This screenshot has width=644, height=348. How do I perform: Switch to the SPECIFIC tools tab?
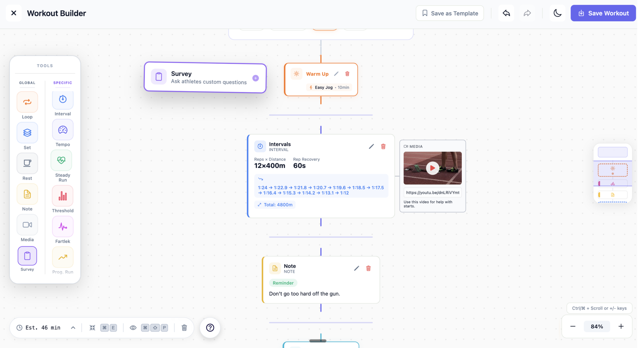click(63, 83)
